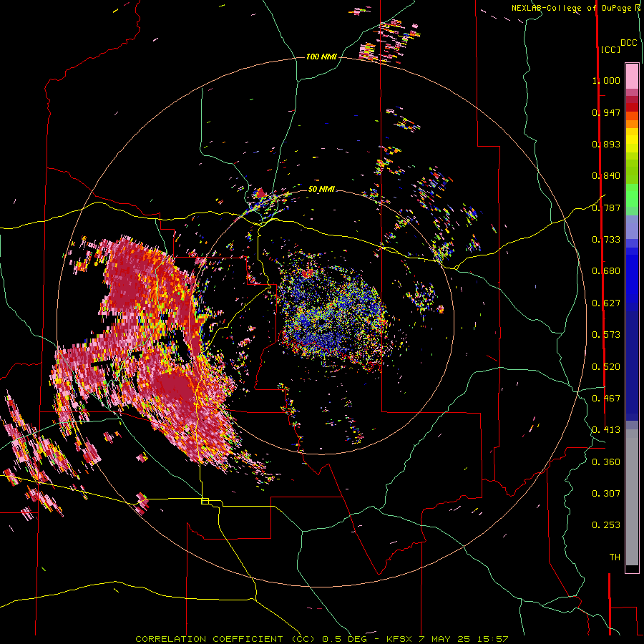Select the 0.787 scale value
This screenshot has width=644, height=644.
pos(606,208)
